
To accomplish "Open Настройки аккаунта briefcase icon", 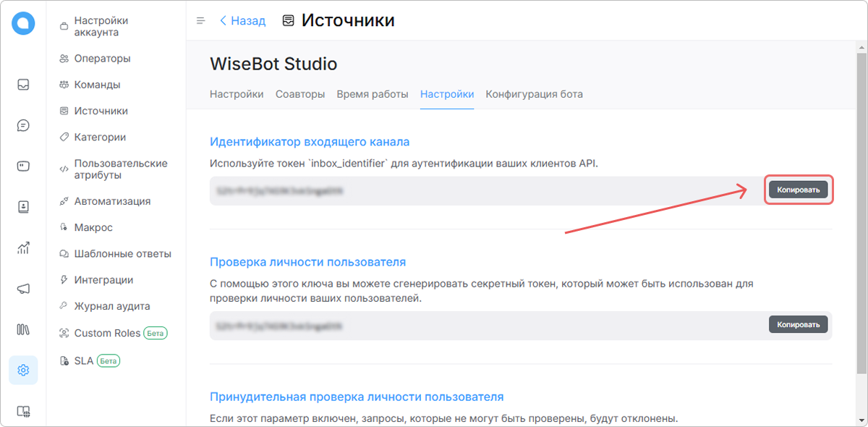I will (x=64, y=27).
